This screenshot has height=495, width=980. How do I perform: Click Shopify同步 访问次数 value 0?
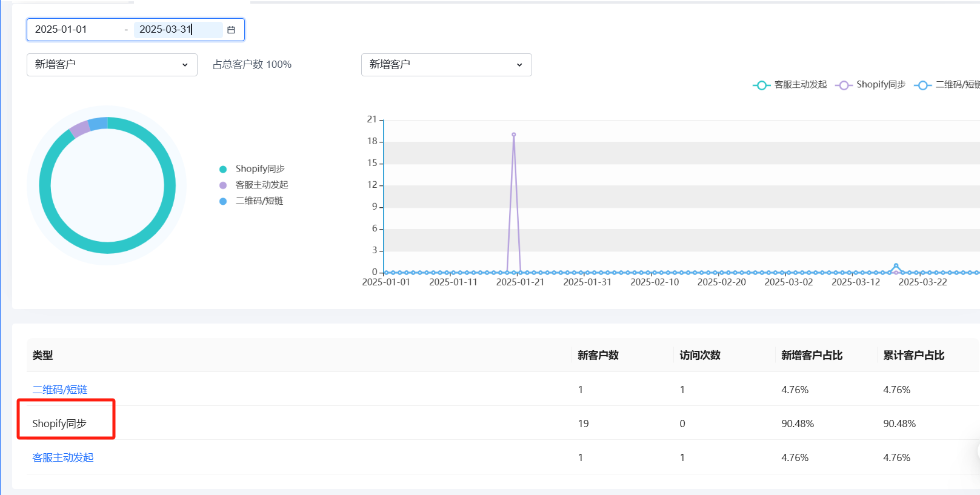pyautogui.click(x=682, y=424)
